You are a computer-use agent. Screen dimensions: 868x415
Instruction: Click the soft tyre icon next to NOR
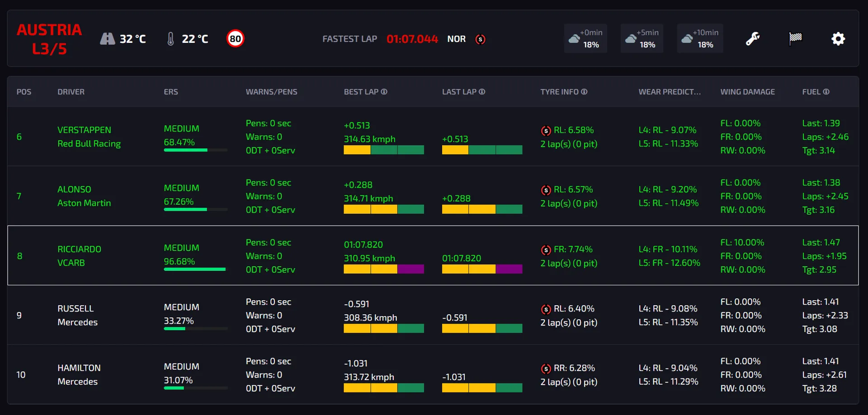pos(480,40)
